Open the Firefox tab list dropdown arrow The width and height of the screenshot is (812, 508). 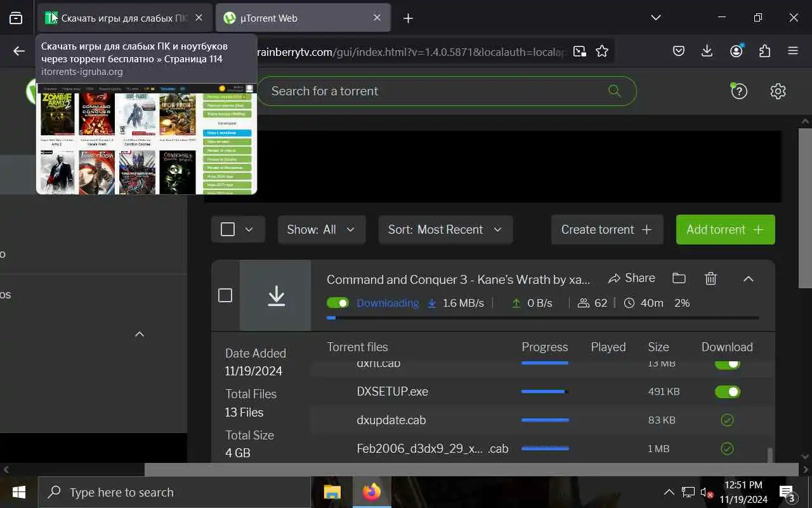coord(656,18)
